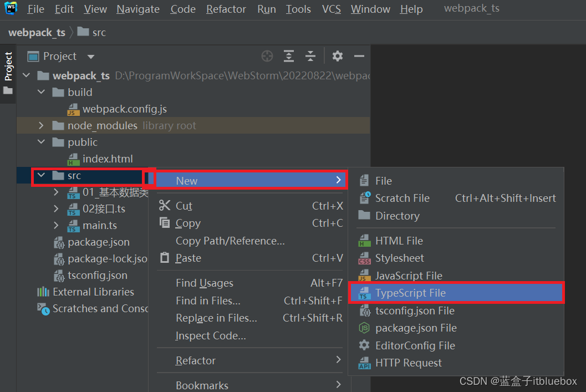Collapse the public folder
Viewport: 586px width, 392px height.
click(x=41, y=142)
